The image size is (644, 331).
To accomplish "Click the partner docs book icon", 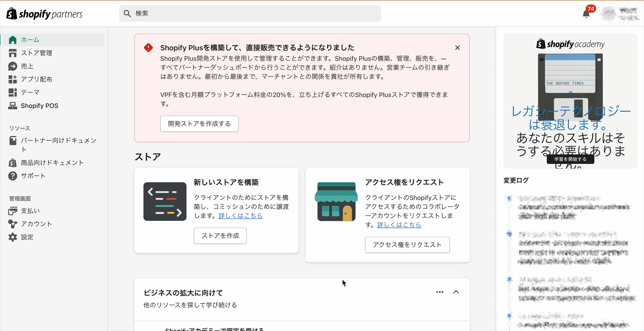I will (x=13, y=141).
